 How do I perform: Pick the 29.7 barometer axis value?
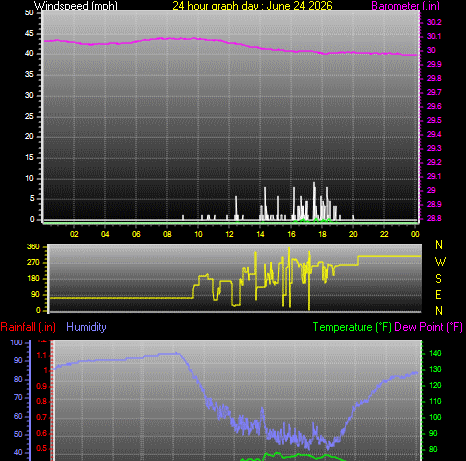coord(434,92)
